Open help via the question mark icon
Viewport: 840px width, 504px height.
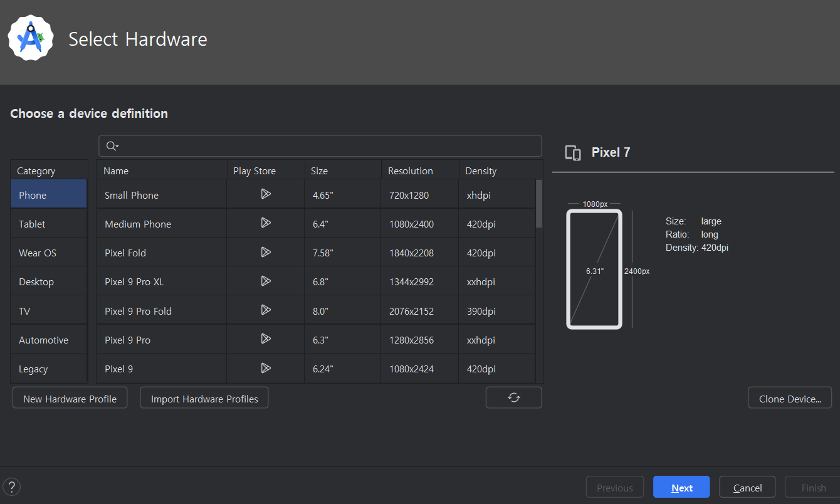click(x=11, y=487)
